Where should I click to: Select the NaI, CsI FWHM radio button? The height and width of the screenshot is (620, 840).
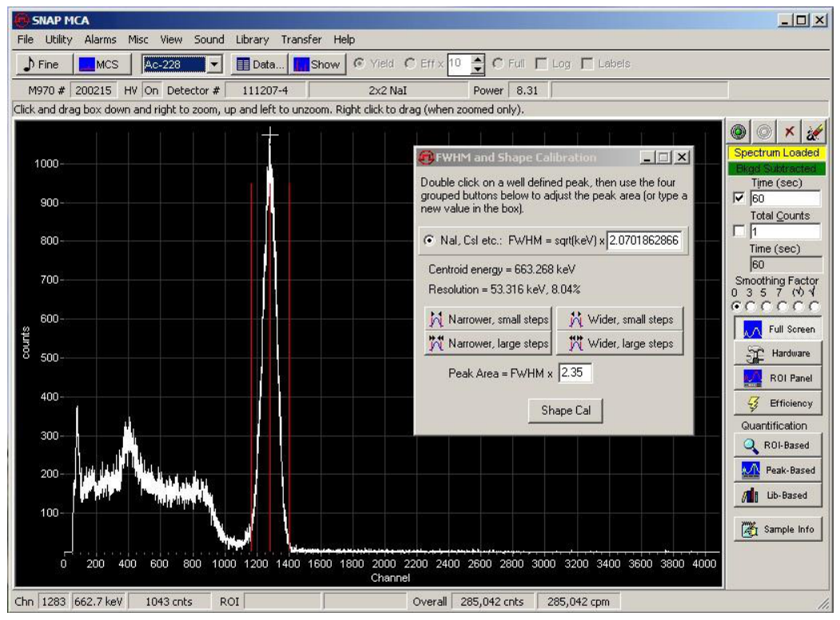tap(429, 240)
